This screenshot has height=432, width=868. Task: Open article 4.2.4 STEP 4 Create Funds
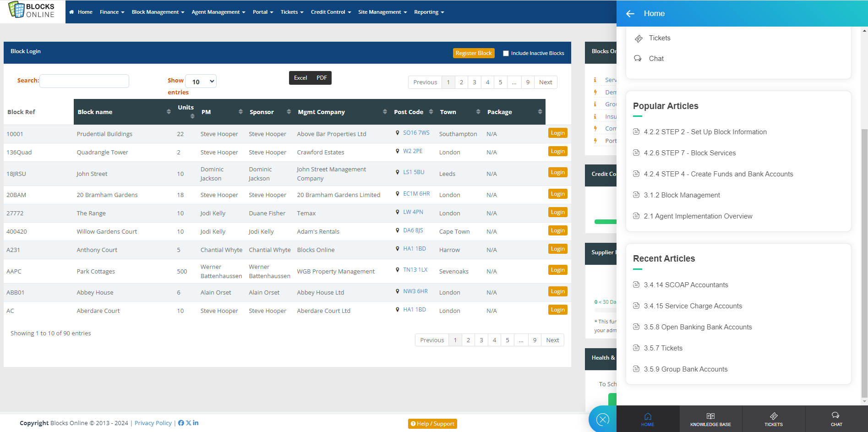pyautogui.click(x=718, y=174)
